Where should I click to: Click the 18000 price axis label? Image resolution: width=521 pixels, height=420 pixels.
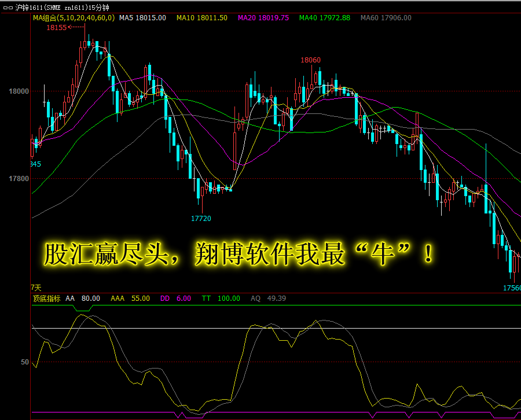pos(19,91)
